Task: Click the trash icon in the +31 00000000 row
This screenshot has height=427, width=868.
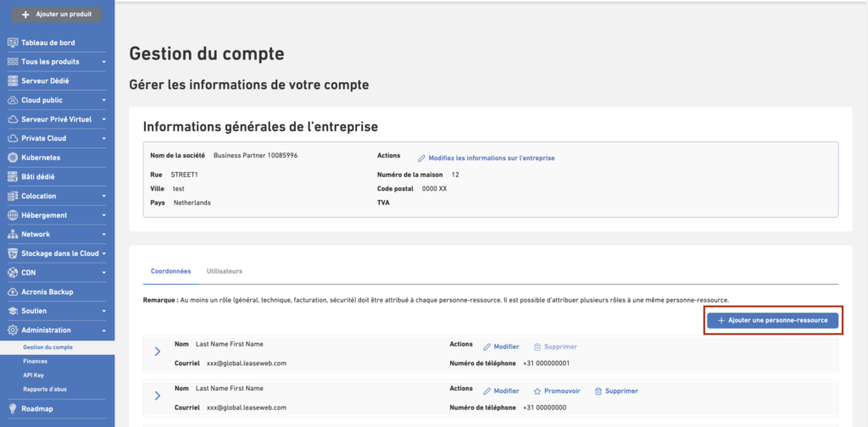Action: pos(598,391)
